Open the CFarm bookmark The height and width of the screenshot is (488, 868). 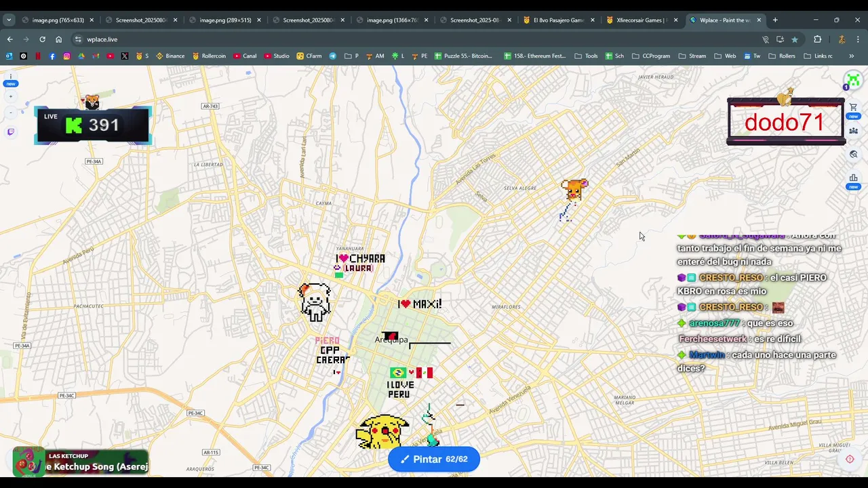tap(309, 56)
